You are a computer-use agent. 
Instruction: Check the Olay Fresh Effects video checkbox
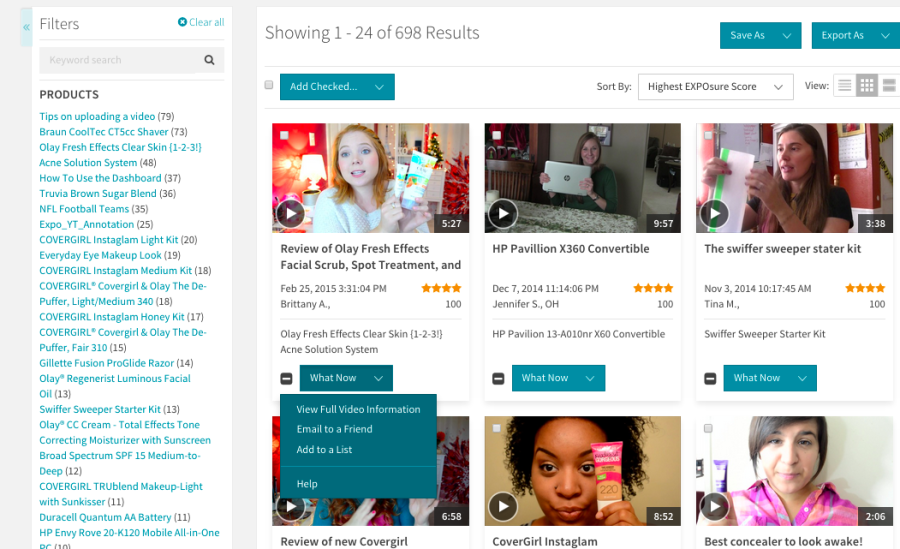pyautogui.click(x=284, y=136)
